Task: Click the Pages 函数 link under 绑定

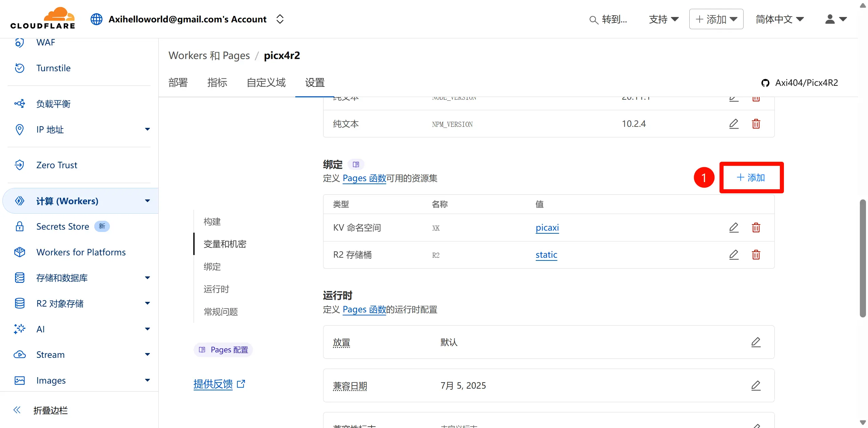Action: pos(364,178)
